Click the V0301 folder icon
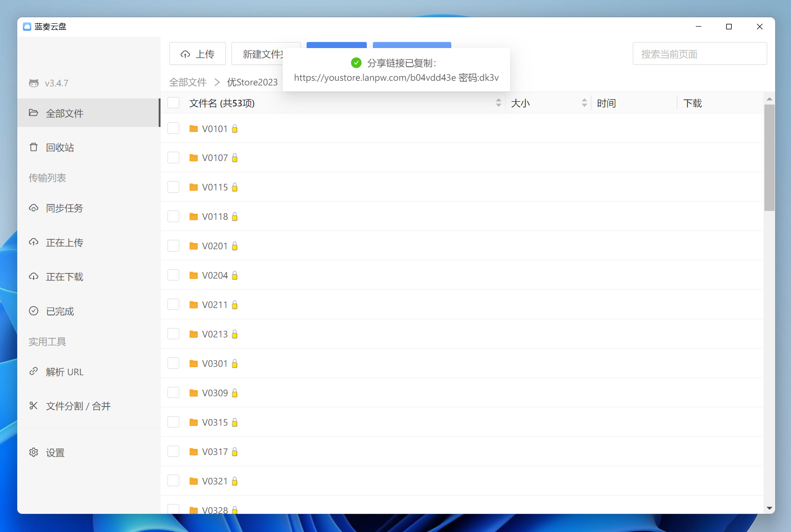Image resolution: width=791 pixels, height=532 pixels. (x=194, y=364)
